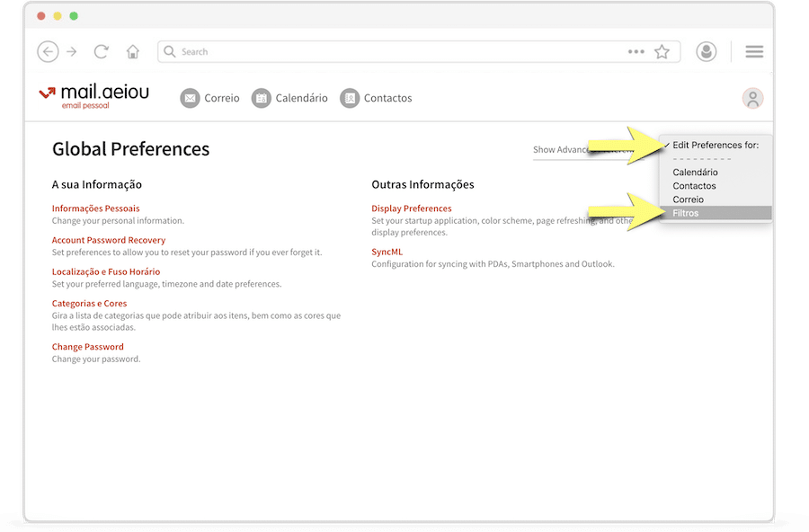The width and height of the screenshot is (809, 532).
Task: Click into the browser Search field
Action: pos(396,52)
